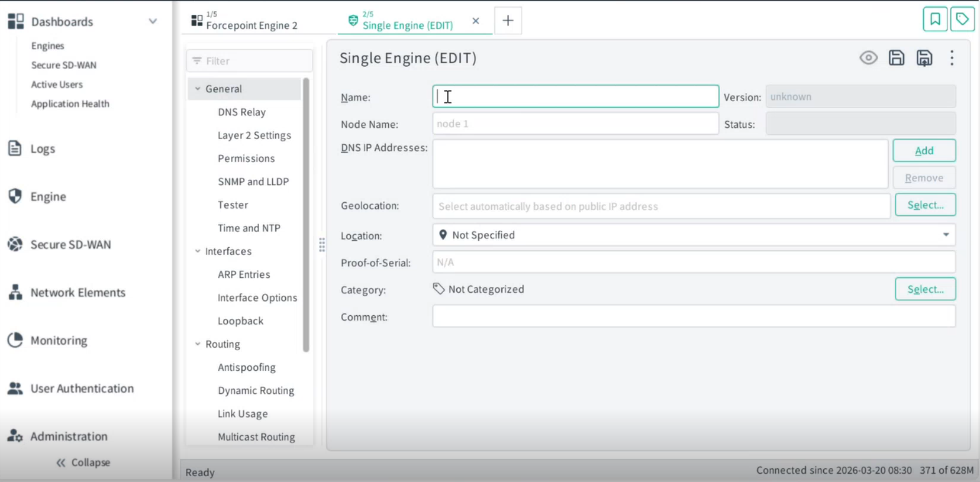
Task: Collapse the Routing tree section
Action: point(198,344)
